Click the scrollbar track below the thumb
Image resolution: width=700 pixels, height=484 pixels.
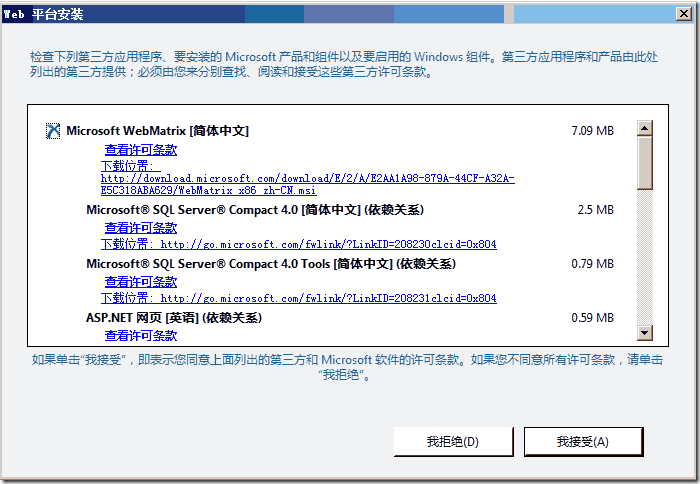click(x=645, y=257)
